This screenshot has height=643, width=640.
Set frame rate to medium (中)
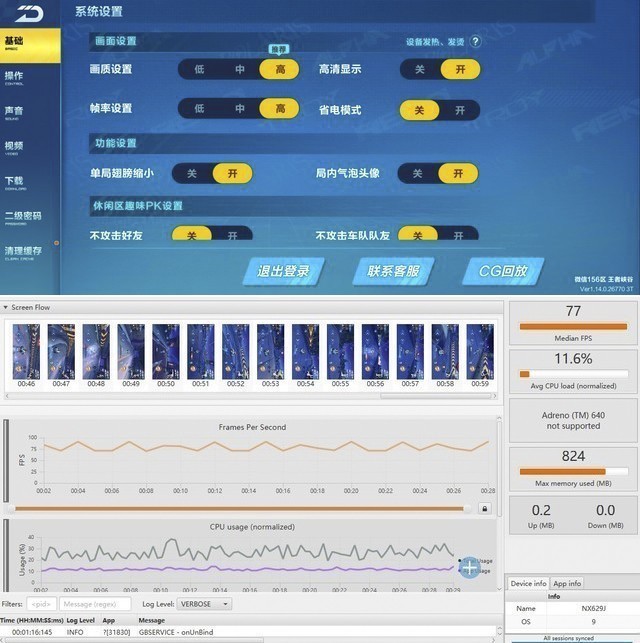240,109
